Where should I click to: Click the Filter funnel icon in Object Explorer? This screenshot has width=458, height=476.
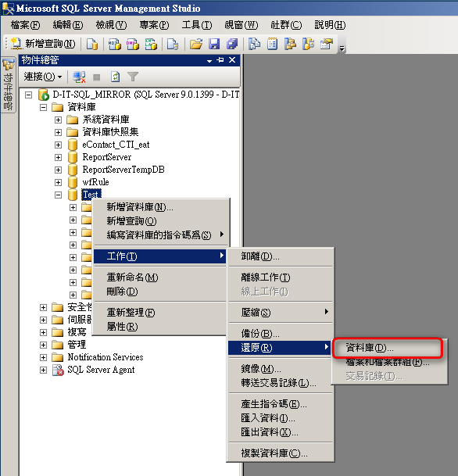click(133, 77)
